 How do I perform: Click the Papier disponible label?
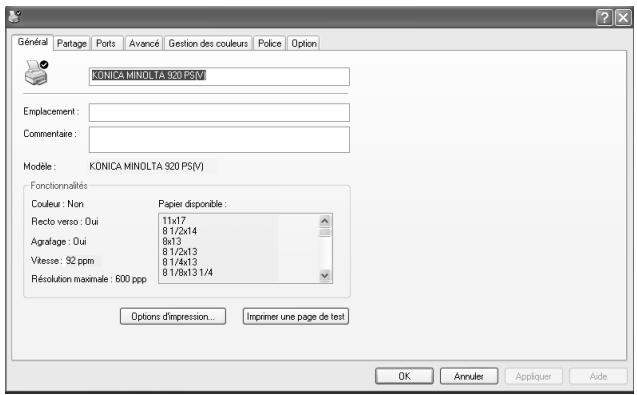(192, 204)
